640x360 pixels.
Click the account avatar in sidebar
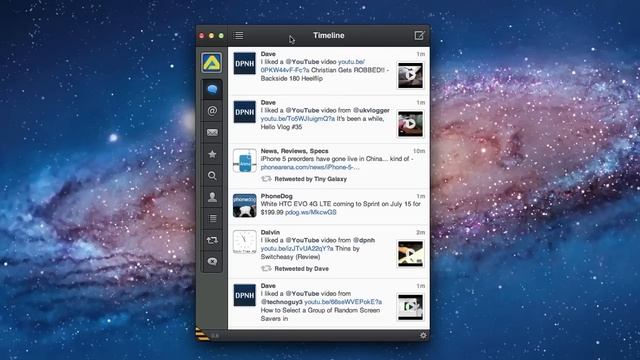211,62
